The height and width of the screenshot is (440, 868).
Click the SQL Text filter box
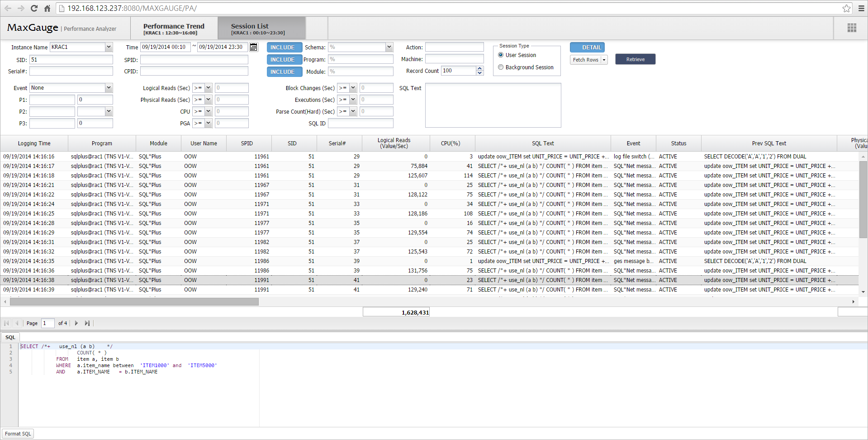[x=493, y=105]
